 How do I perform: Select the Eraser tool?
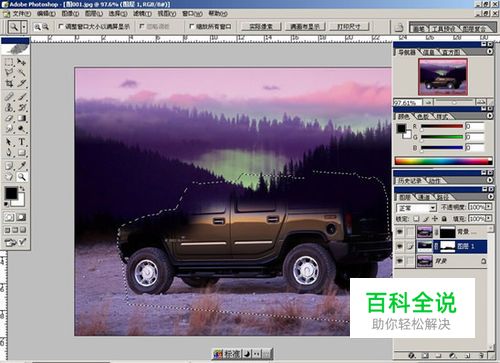click(9, 118)
